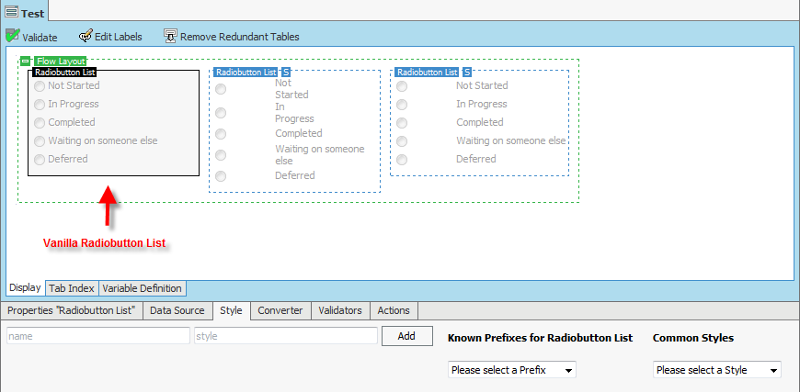Open the Please select a Prefix dropdown
The width and height of the screenshot is (800, 392).
coord(512,370)
